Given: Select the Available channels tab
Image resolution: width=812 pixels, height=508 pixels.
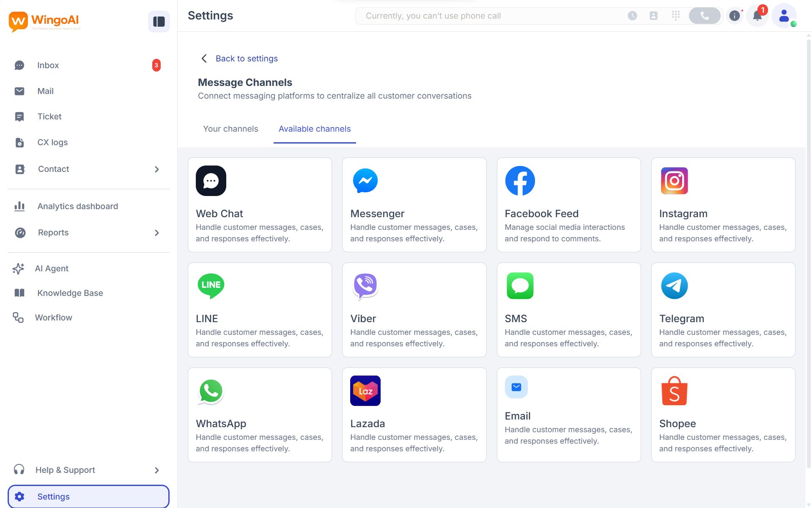Looking at the screenshot, I should (x=314, y=129).
